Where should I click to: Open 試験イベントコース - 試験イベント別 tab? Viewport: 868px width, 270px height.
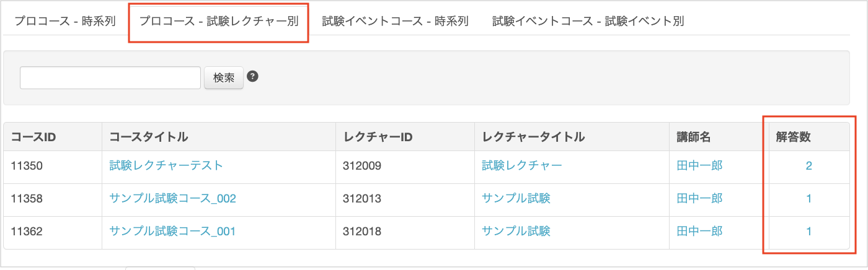[x=588, y=21]
